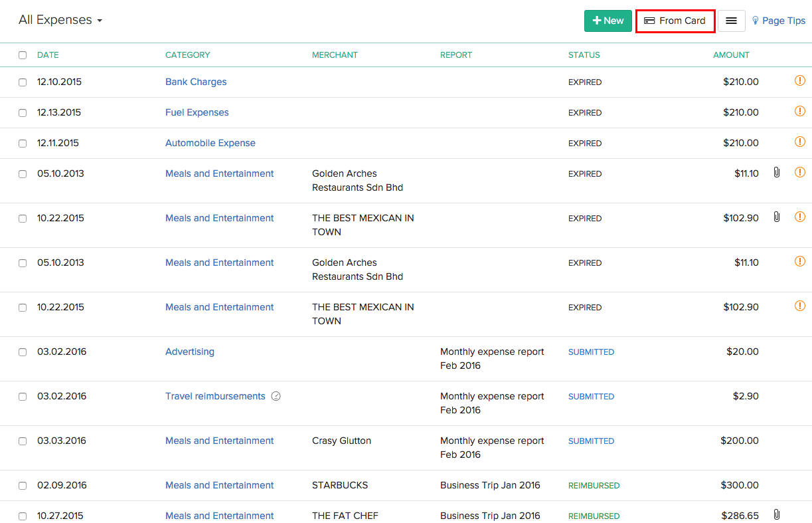The width and height of the screenshot is (812, 523).
Task: Select the Bank Charges expense checkbox
Action: click(x=23, y=82)
